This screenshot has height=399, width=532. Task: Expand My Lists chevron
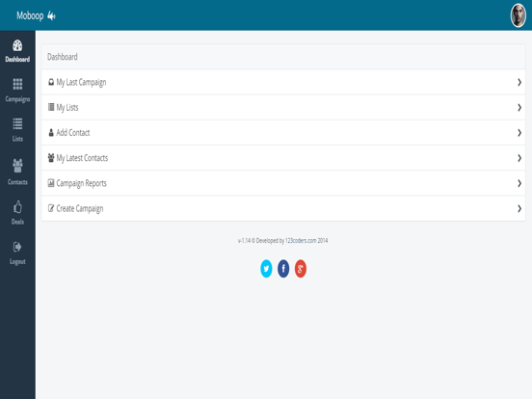tap(519, 108)
